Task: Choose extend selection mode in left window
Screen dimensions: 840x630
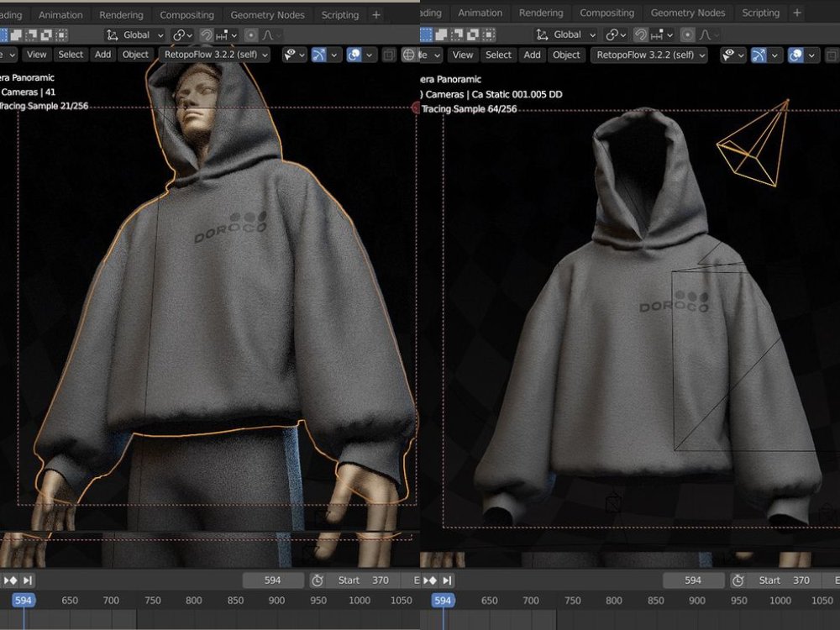Action: tap(16, 35)
